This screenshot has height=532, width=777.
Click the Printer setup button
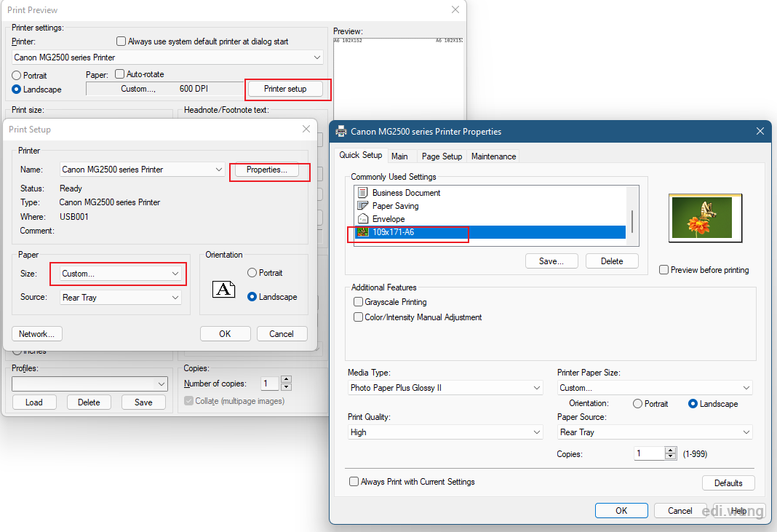pyautogui.click(x=285, y=89)
